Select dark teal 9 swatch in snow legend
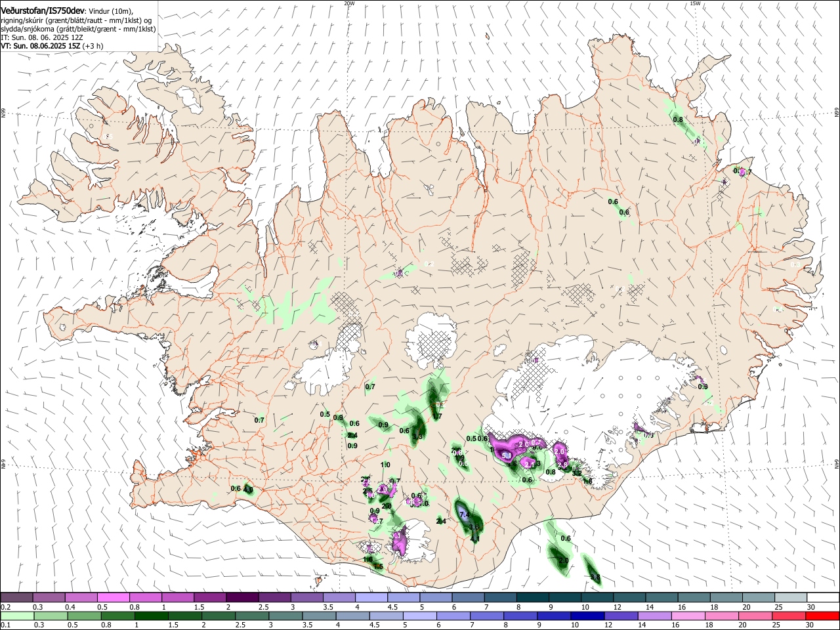Viewport: 840px width, 630px height. coord(564,598)
